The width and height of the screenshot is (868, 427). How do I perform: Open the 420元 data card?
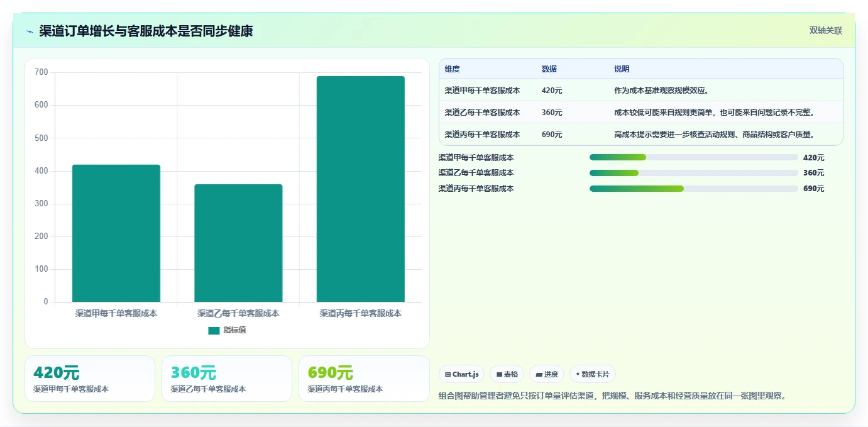pos(90,379)
